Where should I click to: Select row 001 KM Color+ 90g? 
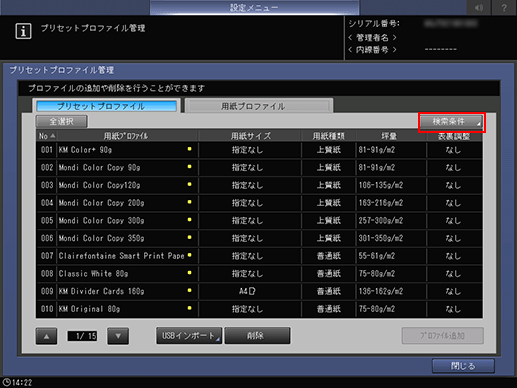pyautogui.click(x=259, y=150)
